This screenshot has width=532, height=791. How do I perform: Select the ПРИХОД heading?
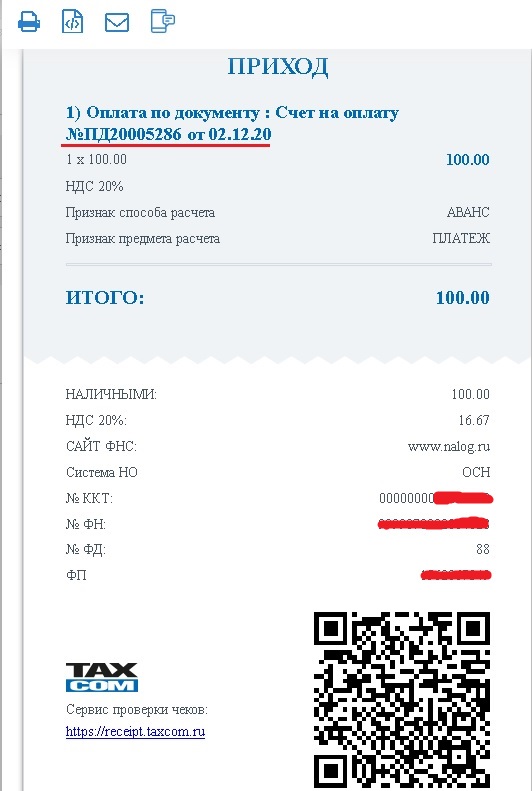point(278,67)
